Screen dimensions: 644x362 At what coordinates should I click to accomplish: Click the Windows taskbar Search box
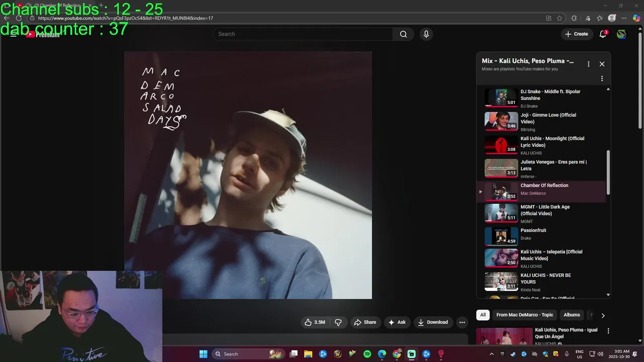pyautogui.click(x=249, y=354)
